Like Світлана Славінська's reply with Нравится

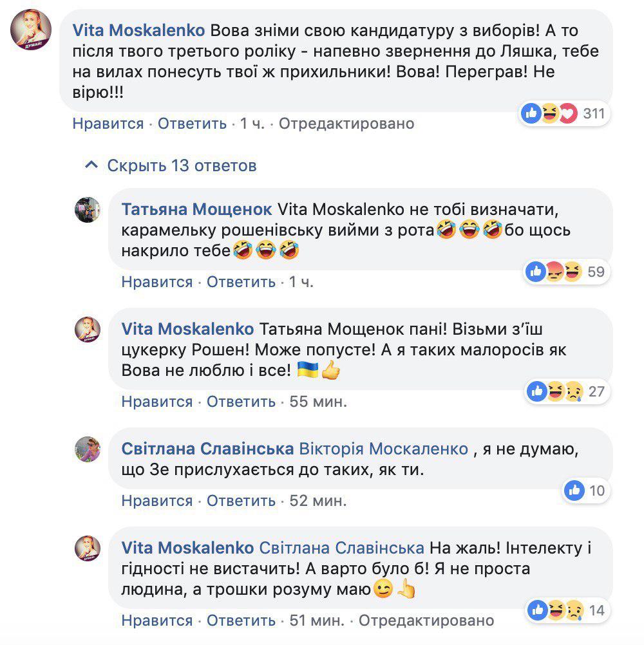157,501
